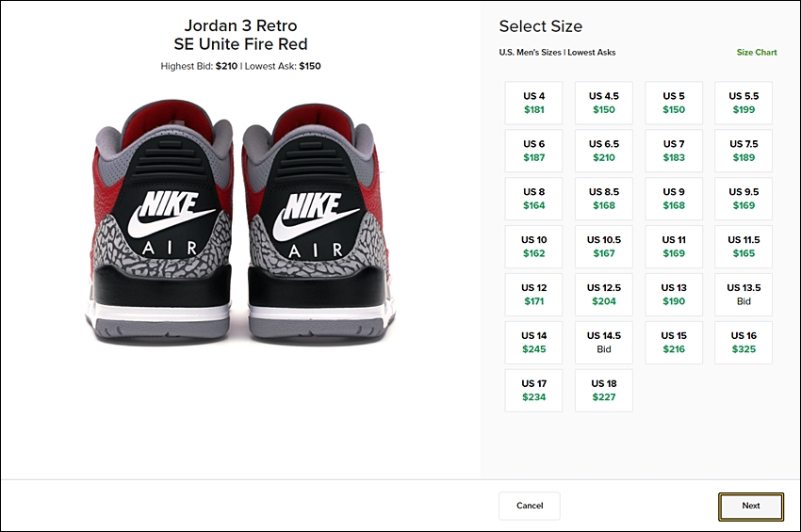Select US 13.5 Bid tile
Image resolution: width=801 pixels, height=532 pixels.
pos(744,295)
